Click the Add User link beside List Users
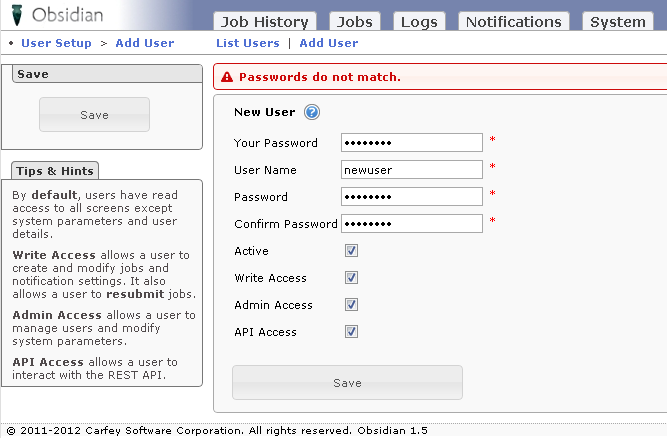 click(329, 43)
